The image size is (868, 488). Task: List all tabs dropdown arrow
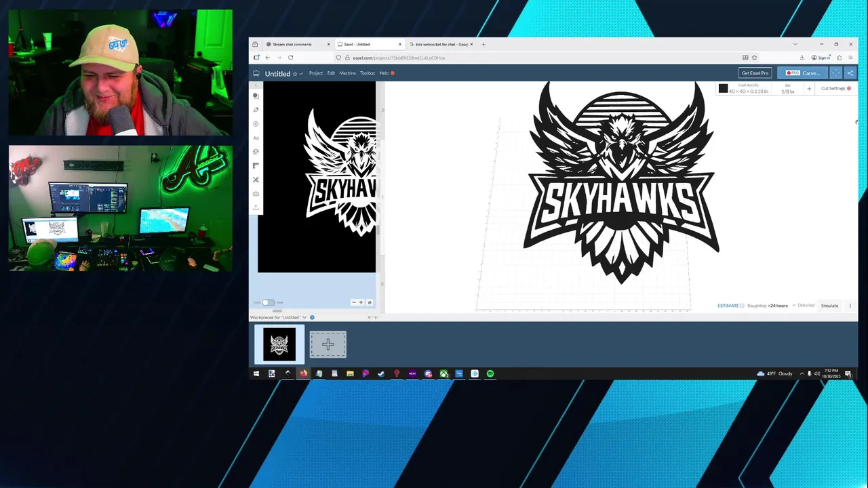point(795,44)
